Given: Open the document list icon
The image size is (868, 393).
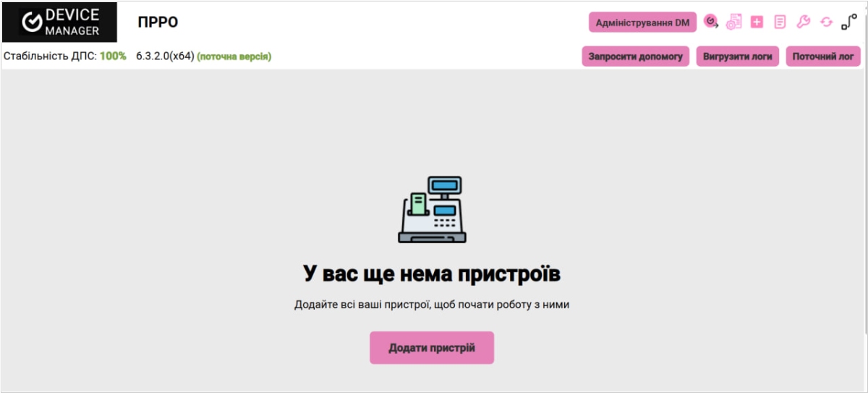Looking at the screenshot, I should 780,22.
